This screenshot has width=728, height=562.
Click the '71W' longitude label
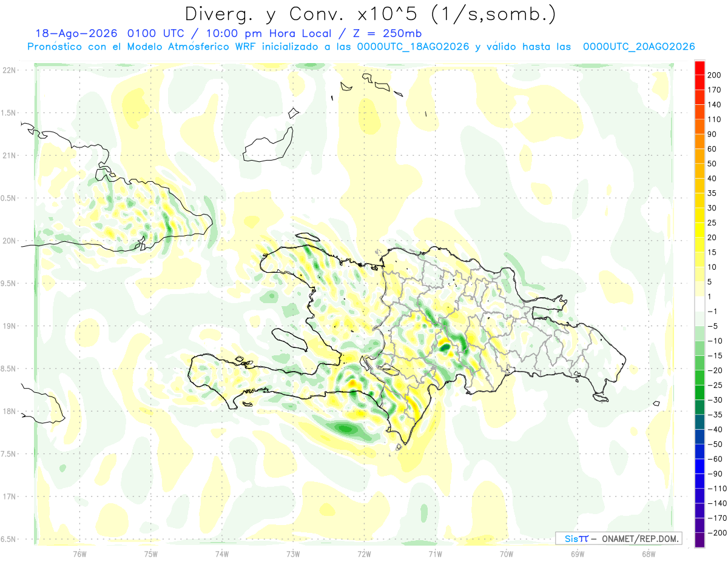point(435,555)
